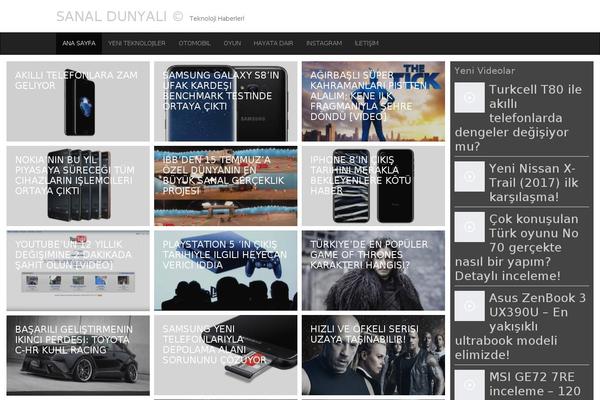
Task: Open Toyota C-HR Kuhl Racing article
Action: click(78, 355)
